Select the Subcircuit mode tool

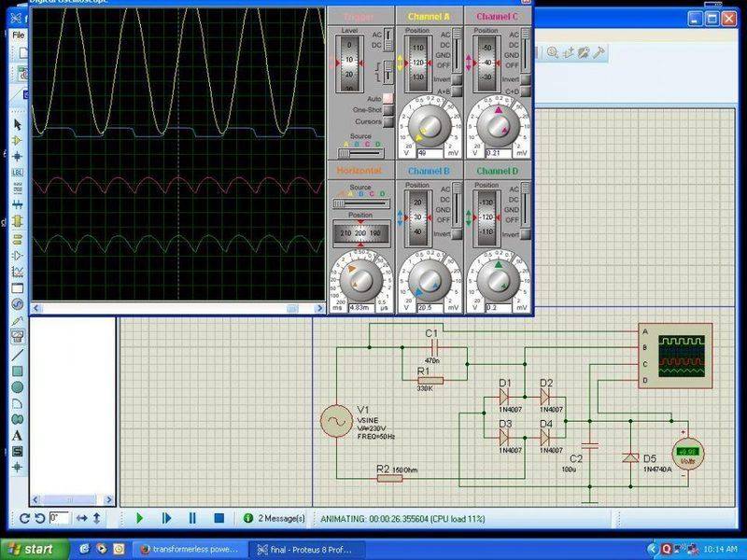(18, 221)
